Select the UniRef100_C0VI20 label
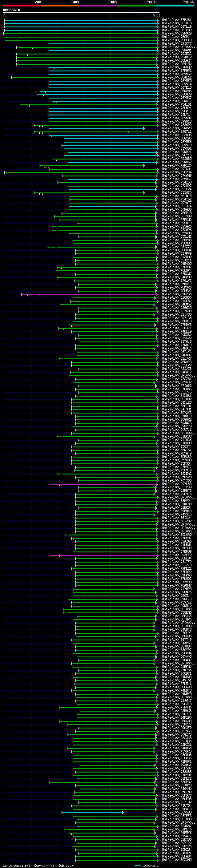 177,843
